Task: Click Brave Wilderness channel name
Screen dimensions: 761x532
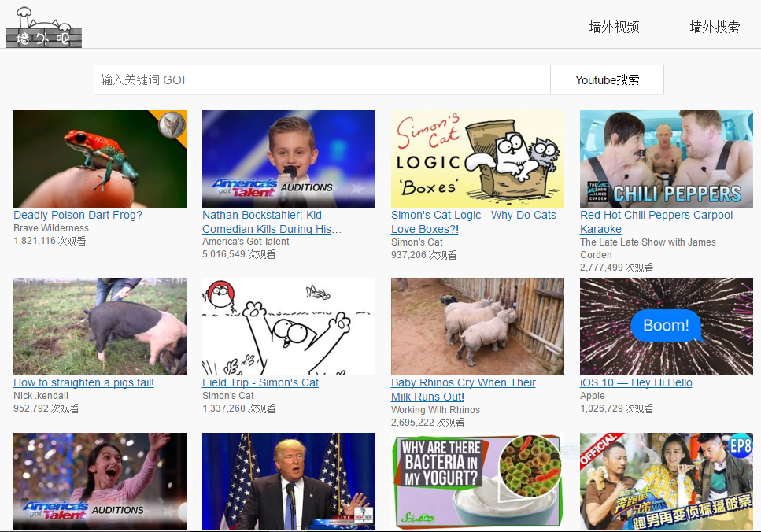Action: 51,228
